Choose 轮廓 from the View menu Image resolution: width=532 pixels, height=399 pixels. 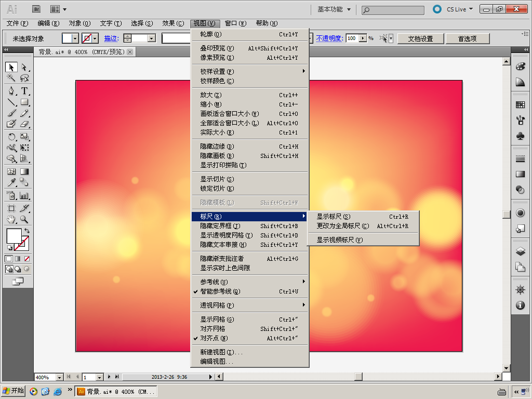(250, 34)
